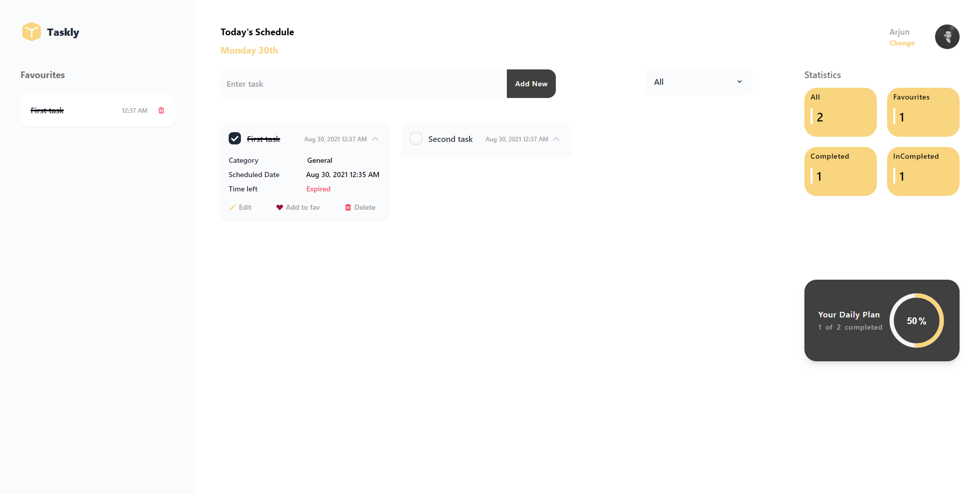Viewport: 980px width, 494px height.
Task: Uncheck the First task checkbox
Action: click(x=235, y=138)
